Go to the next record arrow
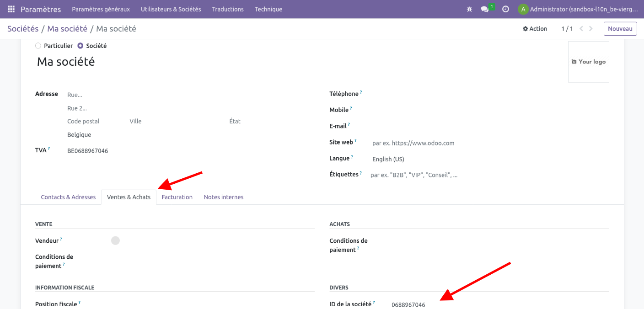644x309 pixels. 591,29
